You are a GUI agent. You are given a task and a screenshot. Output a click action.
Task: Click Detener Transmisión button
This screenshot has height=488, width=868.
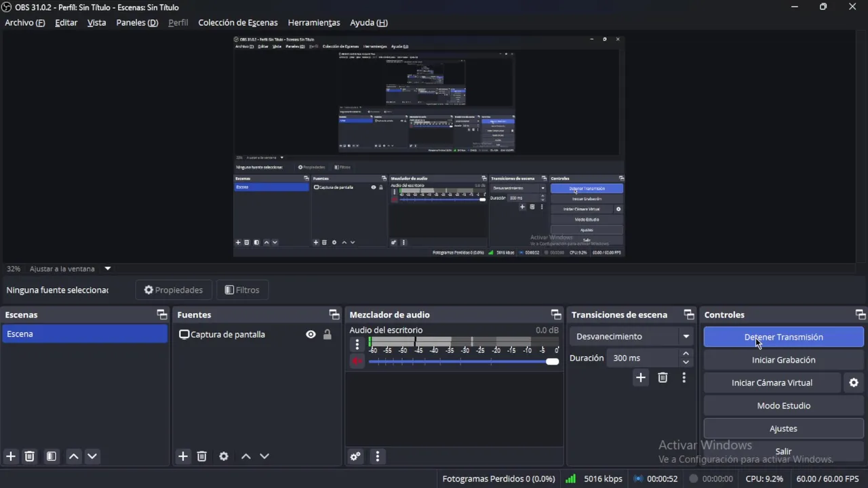[x=783, y=337]
